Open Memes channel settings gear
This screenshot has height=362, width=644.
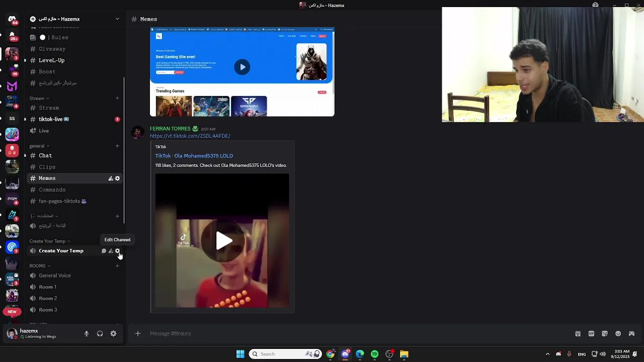[118, 178]
